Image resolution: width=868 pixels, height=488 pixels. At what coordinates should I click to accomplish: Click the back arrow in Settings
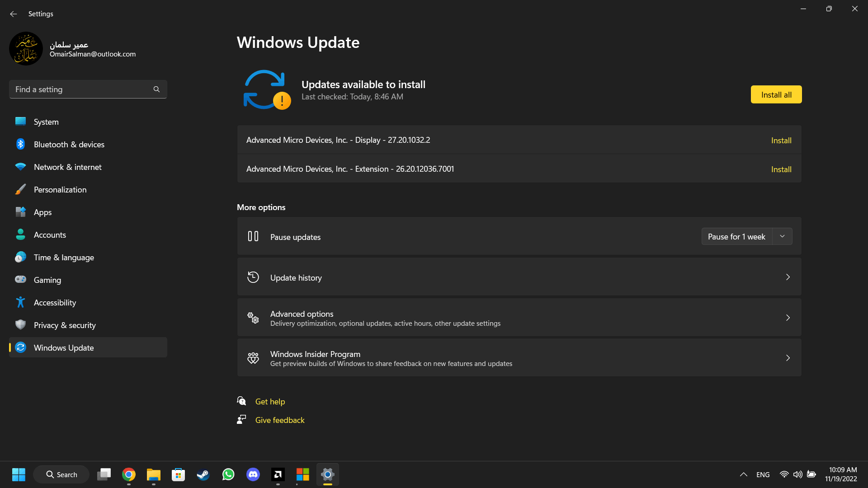[x=13, y=14]
